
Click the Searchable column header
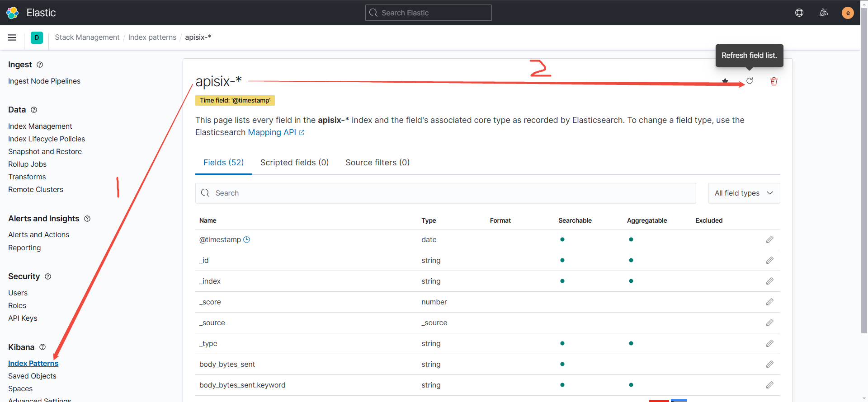tap(575, 220)
